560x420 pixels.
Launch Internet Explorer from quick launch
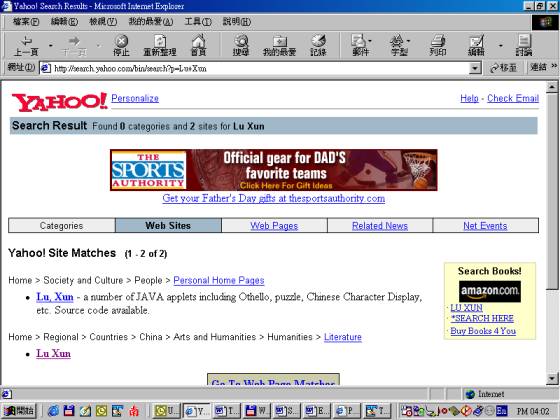tap(54, 411)
